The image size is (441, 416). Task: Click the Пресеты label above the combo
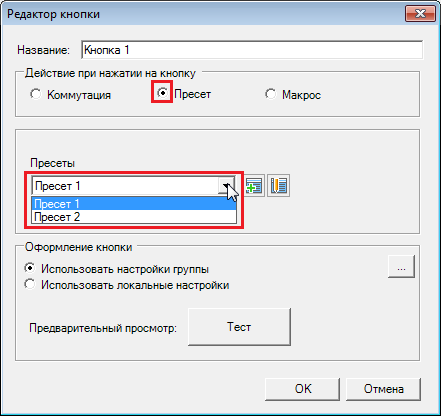coord(53,163)
